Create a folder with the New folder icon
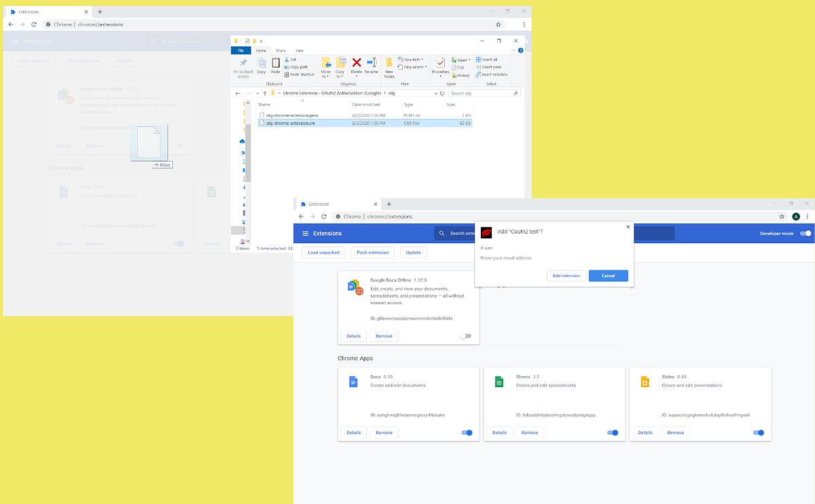 click(388, 62)
